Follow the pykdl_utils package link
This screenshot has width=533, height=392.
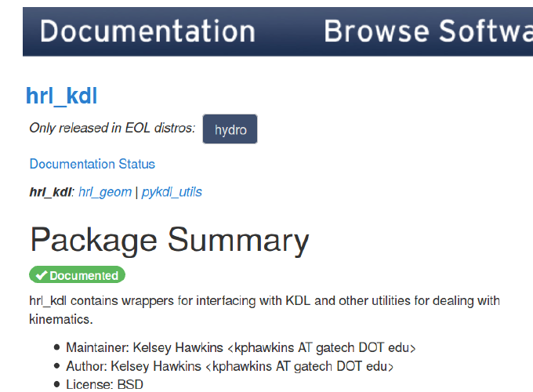(172, 192)
